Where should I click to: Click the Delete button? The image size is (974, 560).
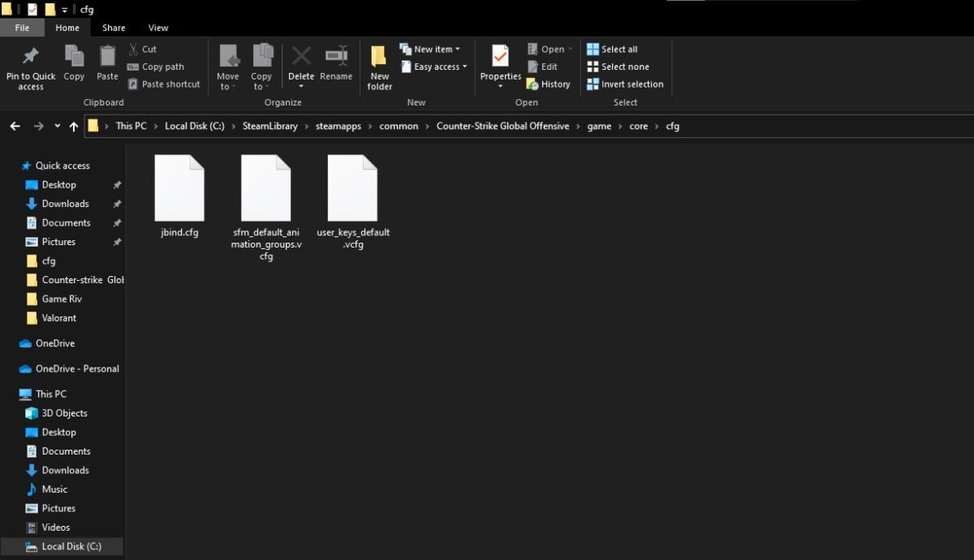(x=301, y=67)
